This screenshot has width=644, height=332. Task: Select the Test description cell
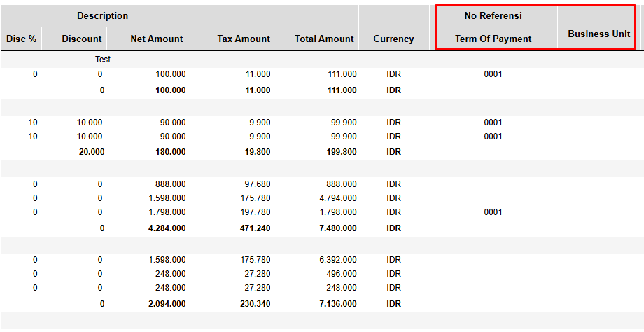tap(103, 60)
